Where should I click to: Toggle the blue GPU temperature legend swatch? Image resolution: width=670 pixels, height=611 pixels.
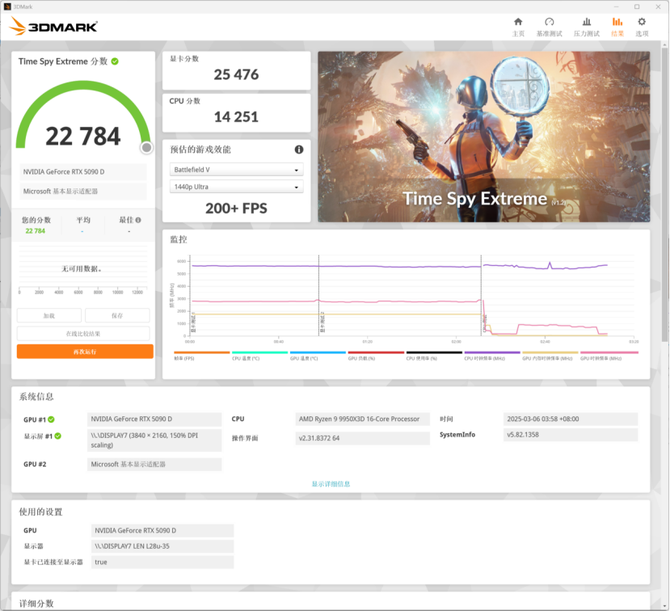(318, 352)
